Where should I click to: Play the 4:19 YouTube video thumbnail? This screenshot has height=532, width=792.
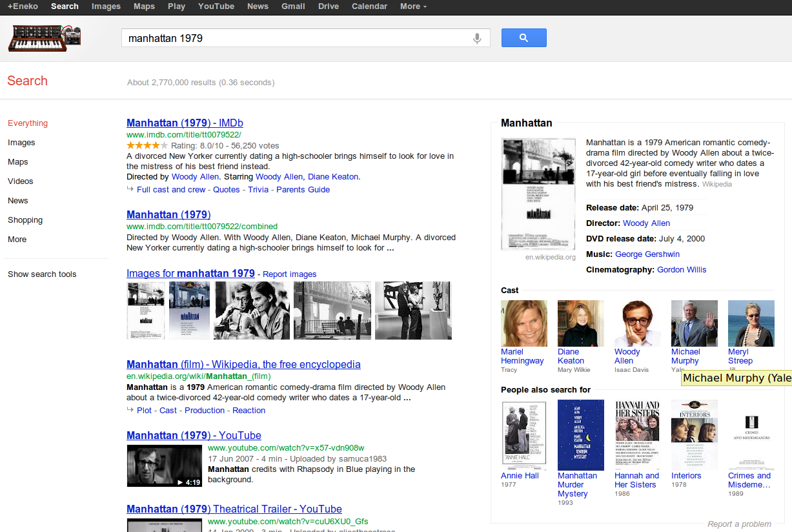click(165, 466)
